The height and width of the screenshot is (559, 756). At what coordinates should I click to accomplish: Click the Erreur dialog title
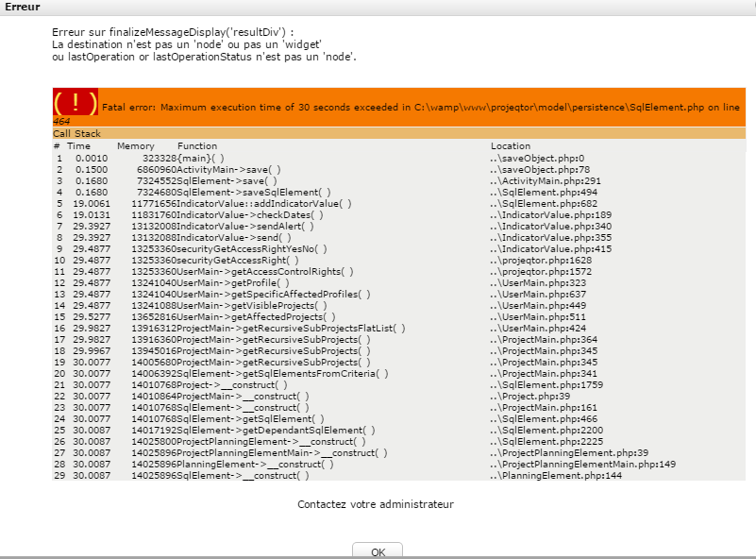coord(23,8)
